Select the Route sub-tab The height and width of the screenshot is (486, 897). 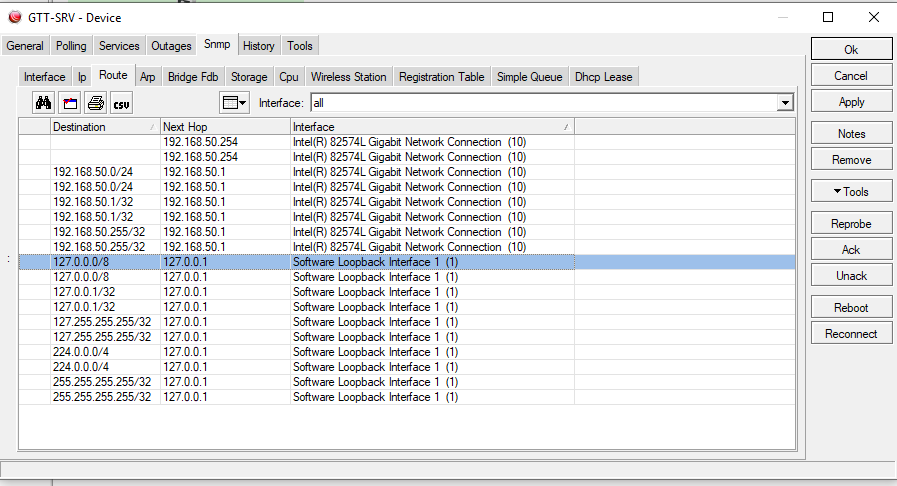[113, 75]
